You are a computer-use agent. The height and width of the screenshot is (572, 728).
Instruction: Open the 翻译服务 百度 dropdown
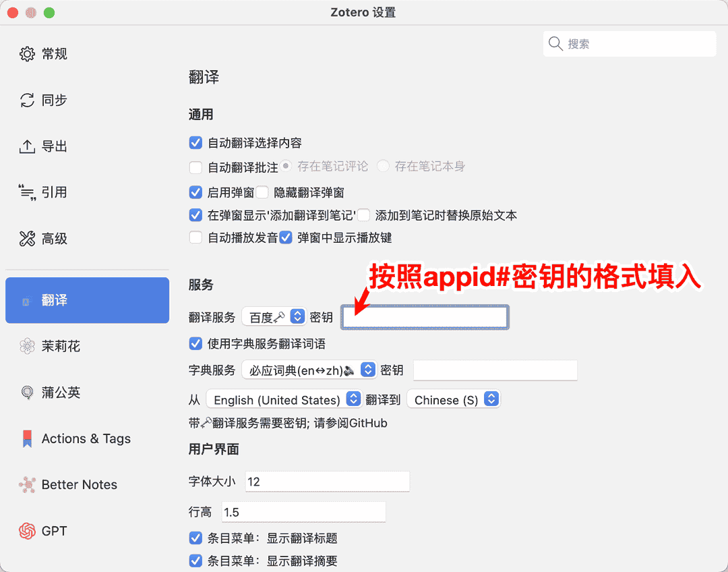point(274,317)
